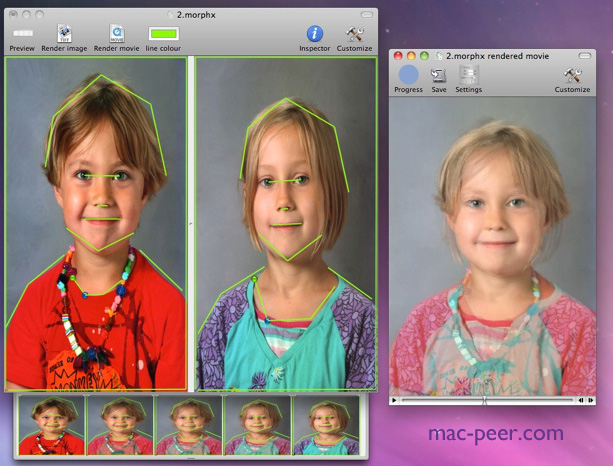Click the eye-line in the left source image
This screenshot has width=613, height=466.
pos(102,176)
